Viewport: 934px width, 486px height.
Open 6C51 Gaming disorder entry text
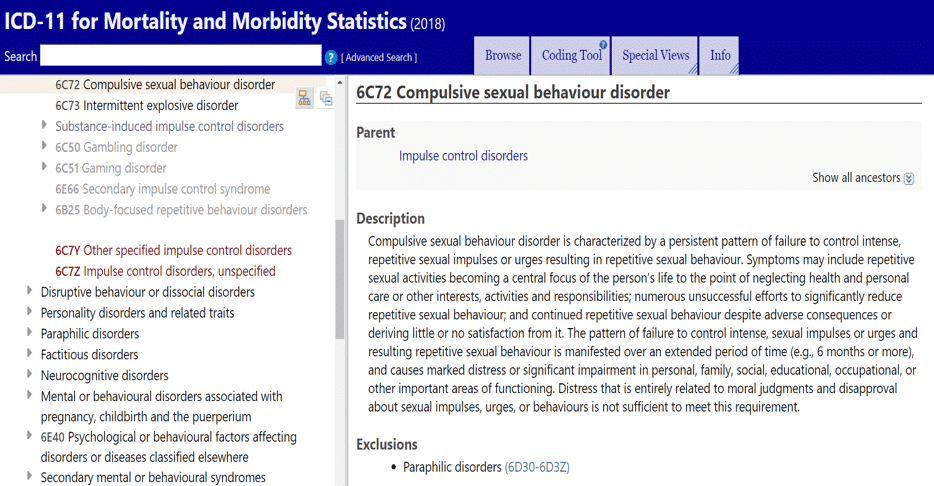(111, 168)
